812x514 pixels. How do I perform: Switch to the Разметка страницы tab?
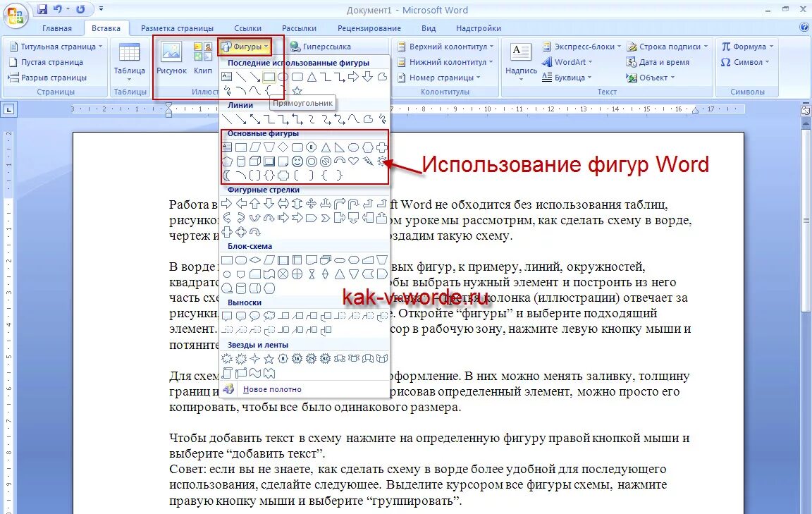pos(177,28)
